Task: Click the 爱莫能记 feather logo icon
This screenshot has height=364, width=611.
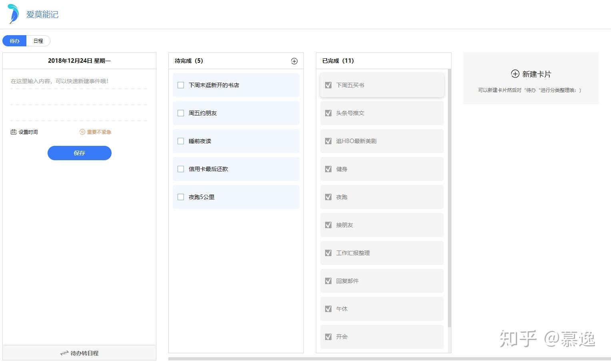Action: point(14,14)
